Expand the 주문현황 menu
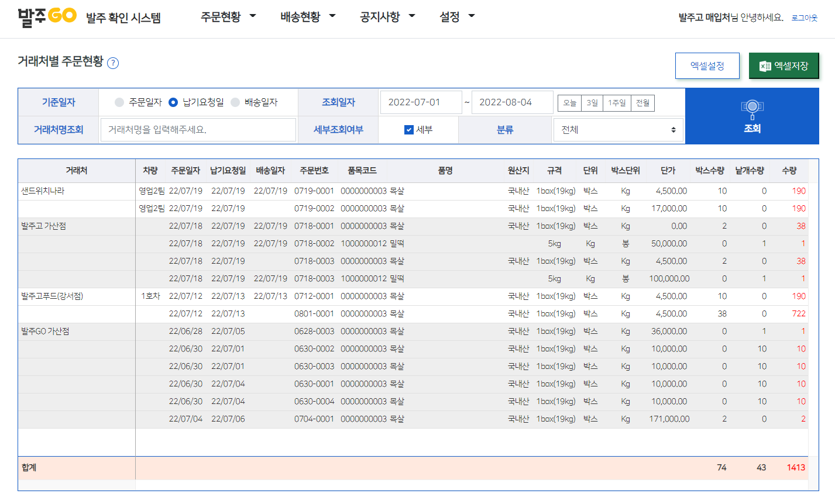 point(228,17)
